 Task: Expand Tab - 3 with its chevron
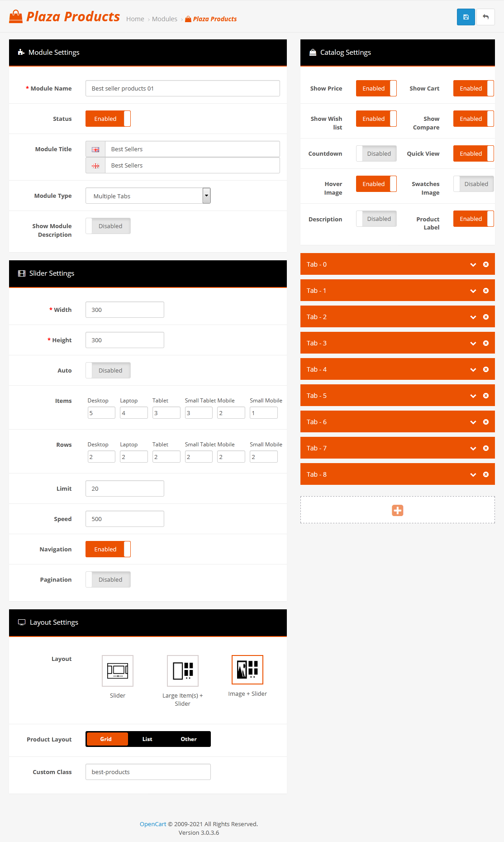pos(473,343)
